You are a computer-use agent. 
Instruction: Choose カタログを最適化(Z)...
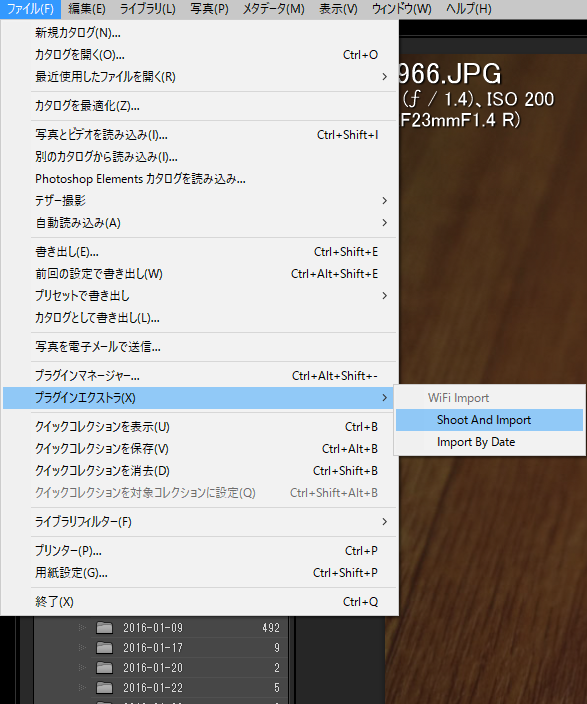[x=199, y=106]
